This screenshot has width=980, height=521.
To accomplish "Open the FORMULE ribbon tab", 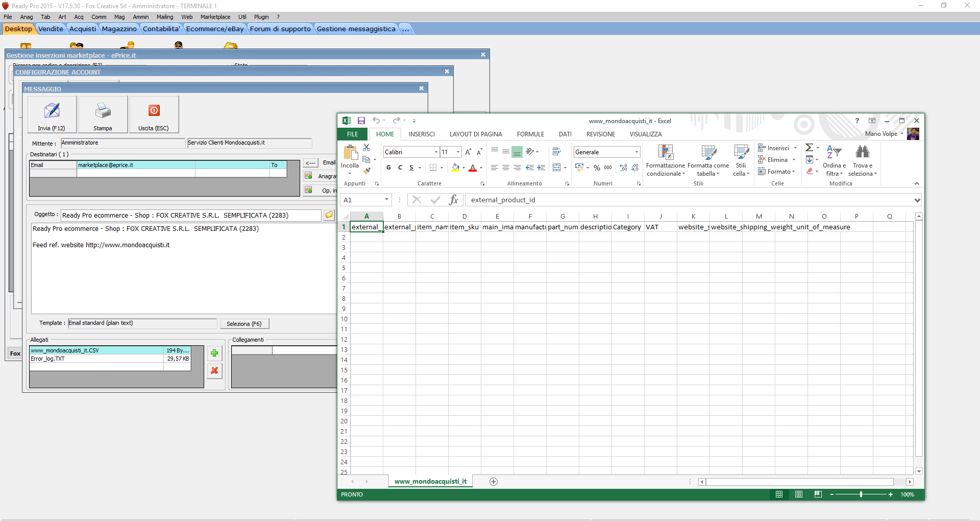I will click(x=530, y=134).
